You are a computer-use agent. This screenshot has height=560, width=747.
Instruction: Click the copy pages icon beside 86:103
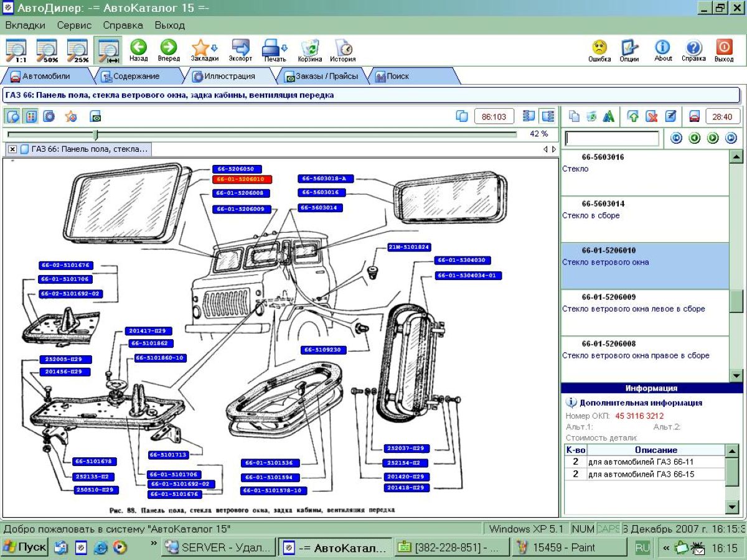click(x=461, y=116)
